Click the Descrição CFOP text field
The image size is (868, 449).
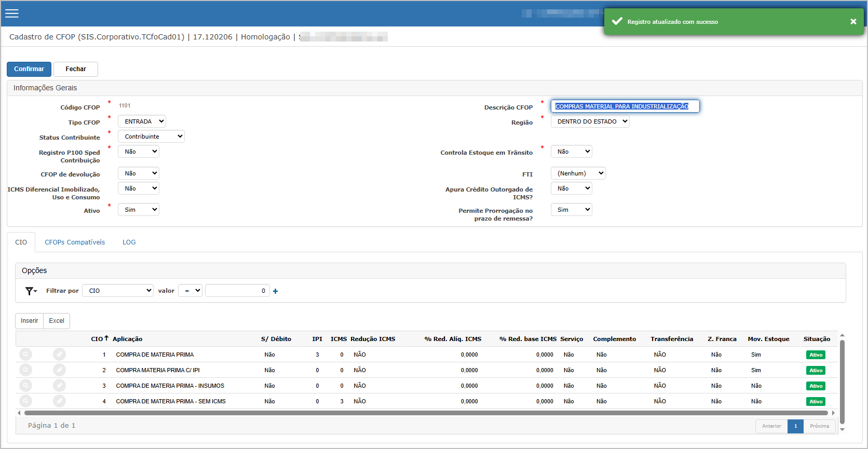click(x=625, y=106)
